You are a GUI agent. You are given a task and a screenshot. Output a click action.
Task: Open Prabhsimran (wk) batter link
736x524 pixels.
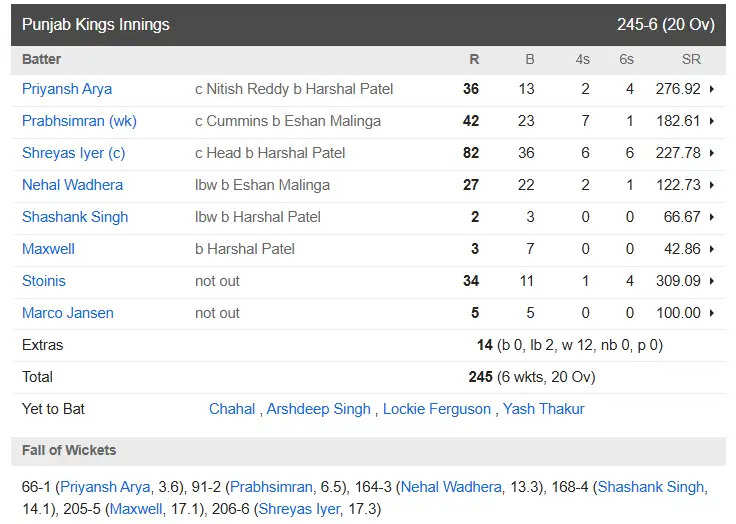[79, 121]
